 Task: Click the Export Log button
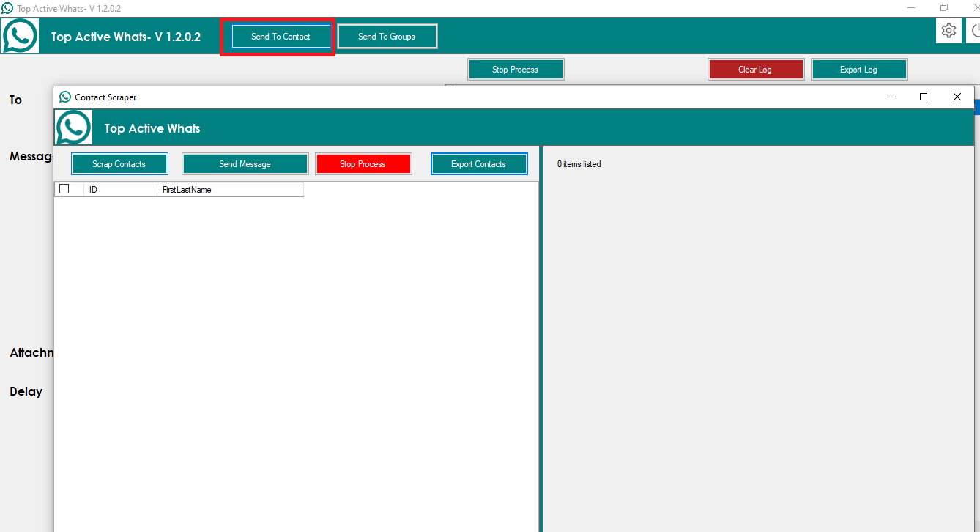click(859, 70)
